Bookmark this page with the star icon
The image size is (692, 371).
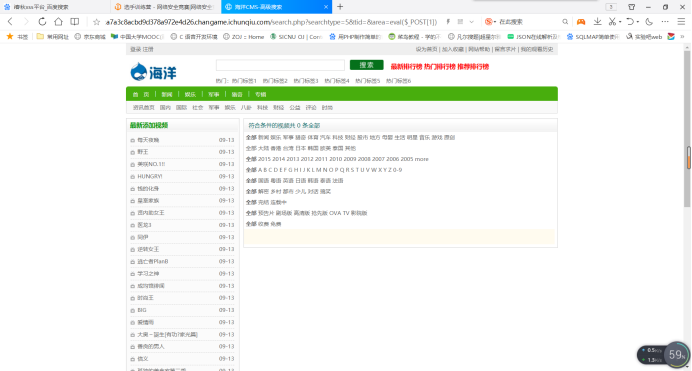[96, 22]
